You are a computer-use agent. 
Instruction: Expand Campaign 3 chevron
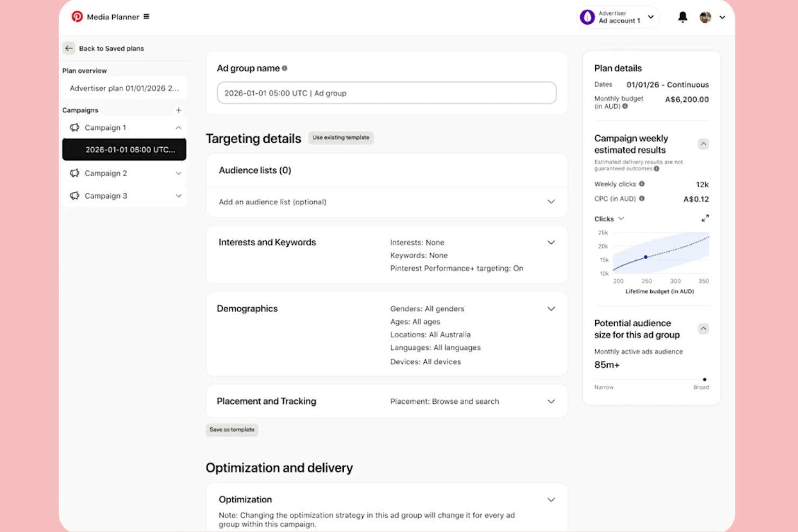[178, 196]
